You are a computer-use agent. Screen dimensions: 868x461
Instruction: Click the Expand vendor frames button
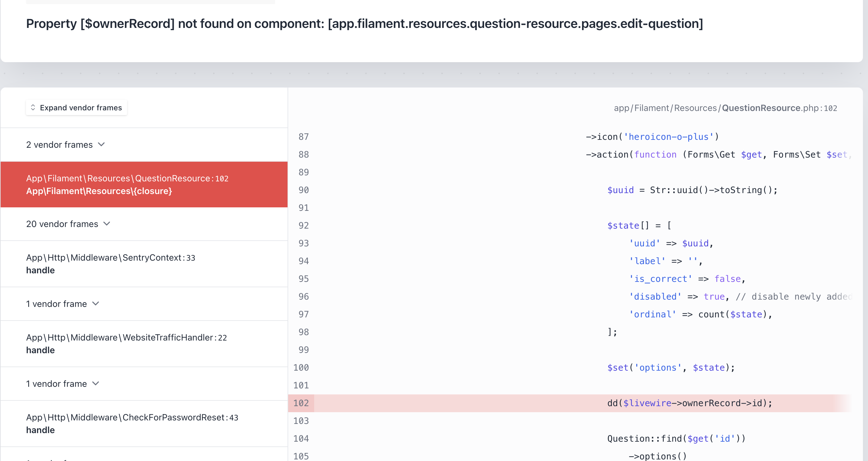coord(76,107)
